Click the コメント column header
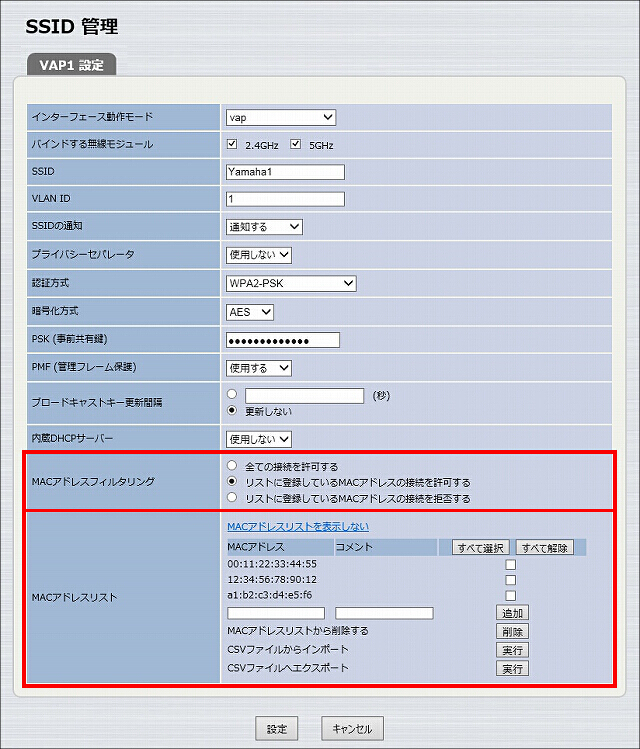The height and width of the screenshot is (749, 640). tap(386, 547)
